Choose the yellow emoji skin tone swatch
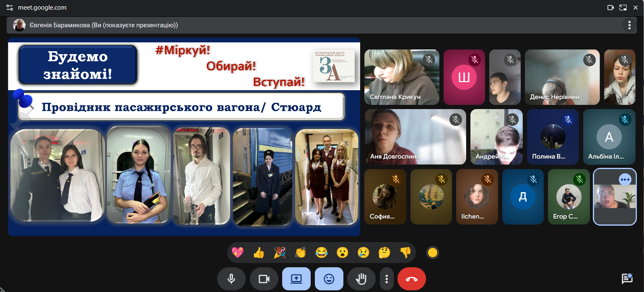The height and width of the screenshot is (292, 644). pyautogui.click(x=432, y=253)
